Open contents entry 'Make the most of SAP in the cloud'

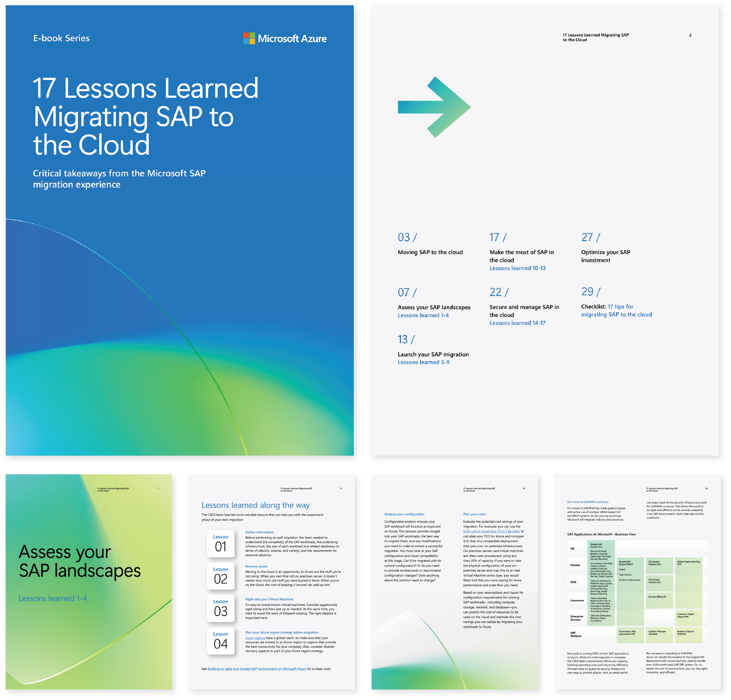521,256
